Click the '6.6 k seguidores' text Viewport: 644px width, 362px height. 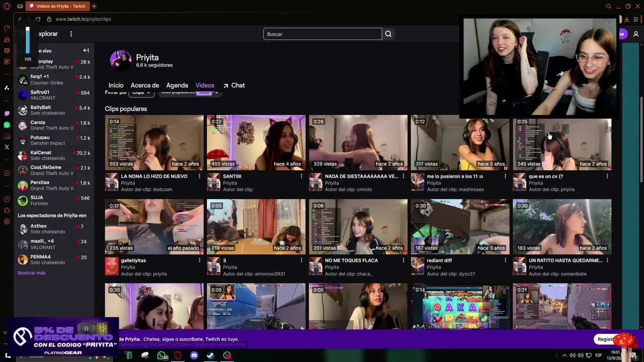(x=154, y=65)
